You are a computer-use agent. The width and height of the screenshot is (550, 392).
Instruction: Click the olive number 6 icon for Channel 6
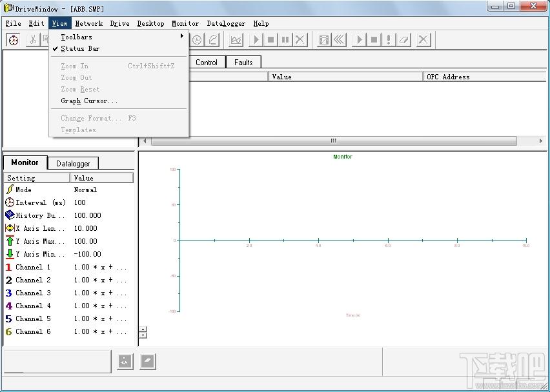9,332
